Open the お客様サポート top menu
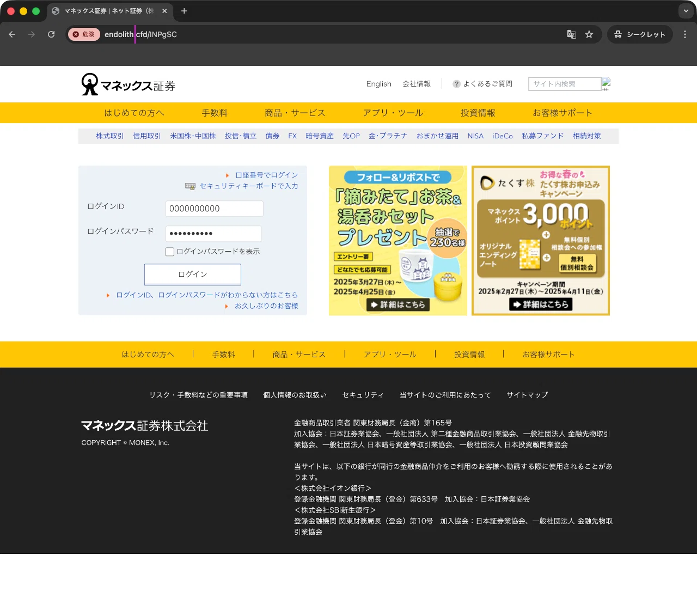The image size is (697, 616). [x=563, y=113]
